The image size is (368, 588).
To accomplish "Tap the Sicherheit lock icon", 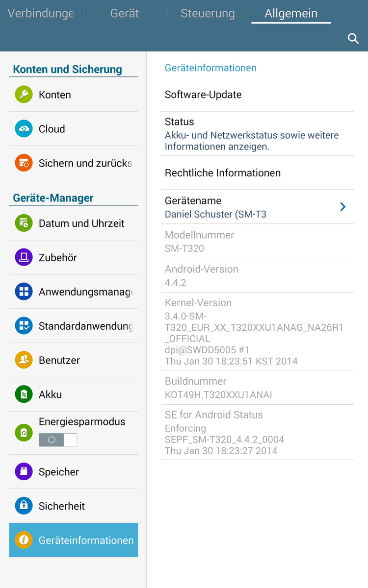I will (x=24, y=506).
